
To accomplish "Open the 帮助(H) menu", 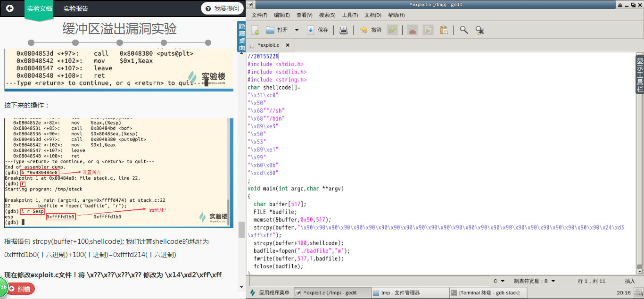I will point(396,15).
